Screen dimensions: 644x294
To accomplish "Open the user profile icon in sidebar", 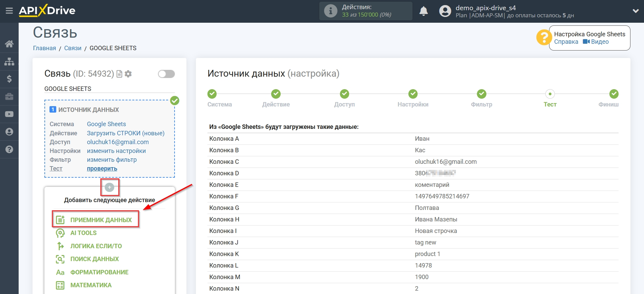I will coord(9,132).
